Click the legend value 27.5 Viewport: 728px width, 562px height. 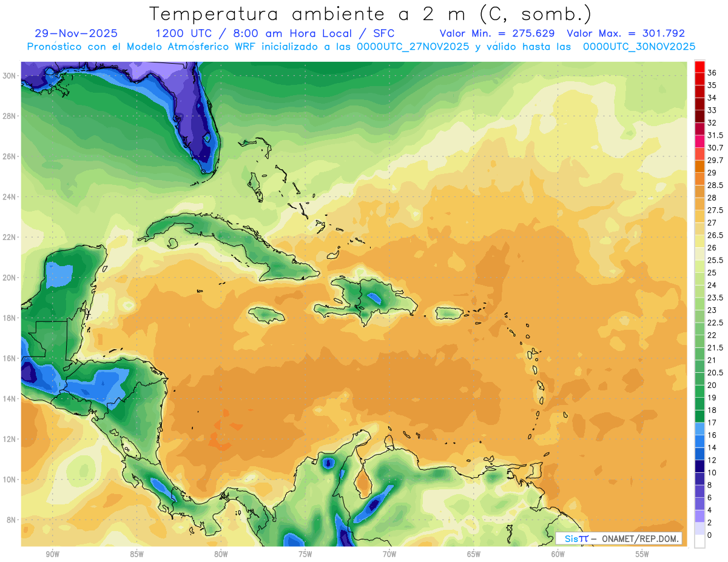click(715, 210)
